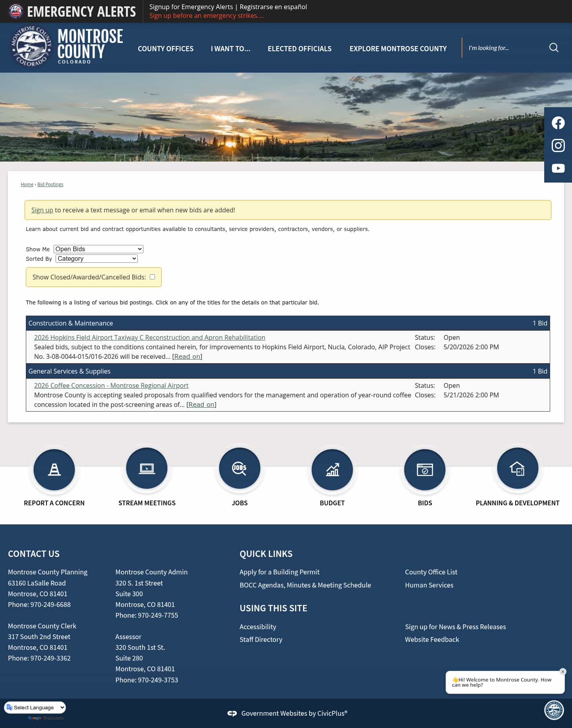Open the Elected Officials menu
This screenshot has width=572, height=728.
[x=300, y=48]
